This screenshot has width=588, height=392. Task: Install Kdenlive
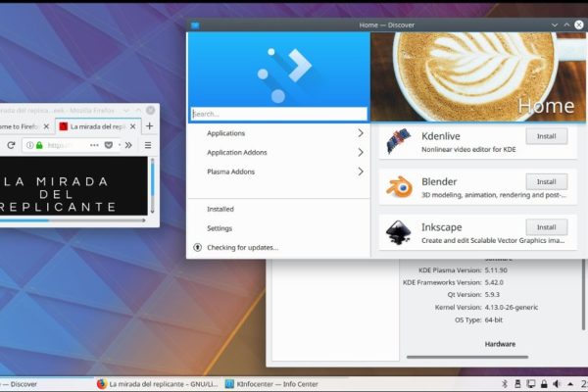[546, 136]
